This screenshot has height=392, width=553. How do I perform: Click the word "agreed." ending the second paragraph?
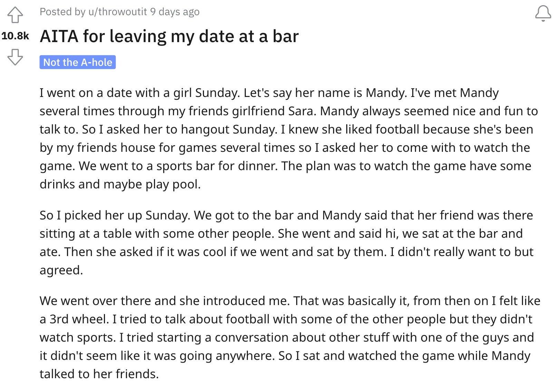point(61,270)
